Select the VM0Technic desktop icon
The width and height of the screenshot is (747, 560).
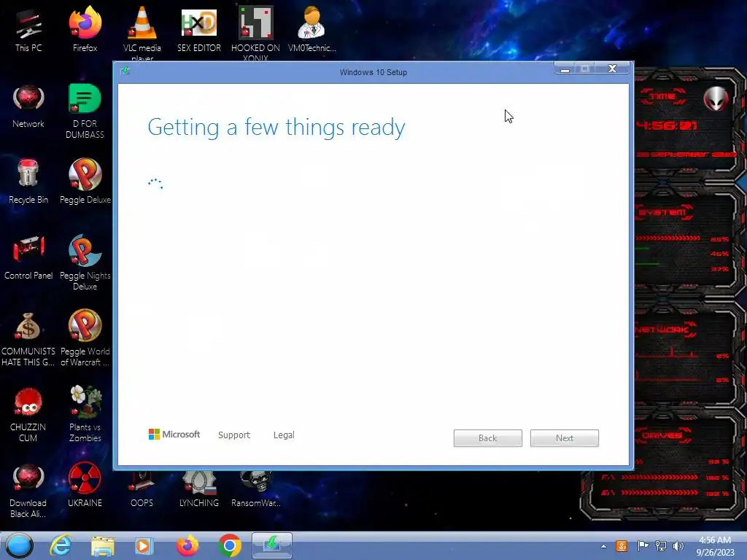point(311,29)
